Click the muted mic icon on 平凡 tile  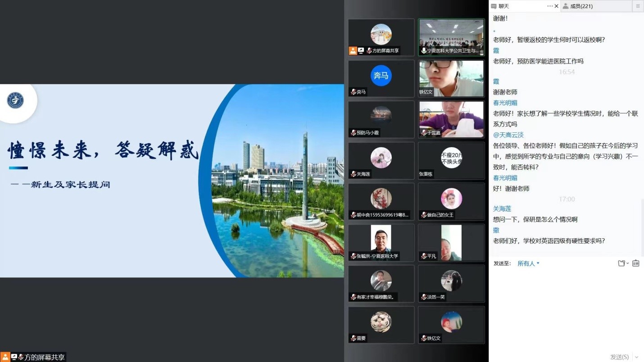click(423, 256)
